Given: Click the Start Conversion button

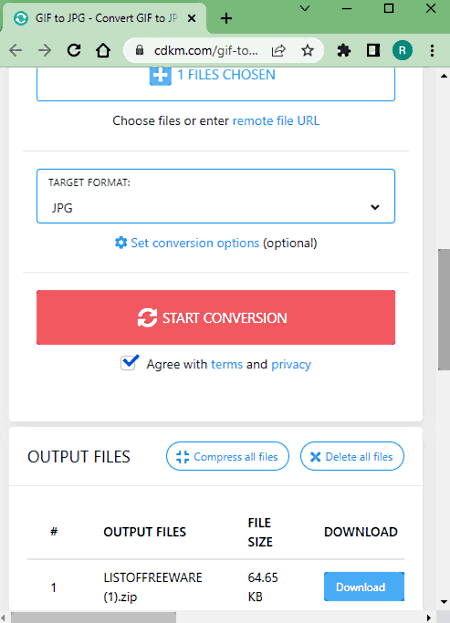Looking at the screenshot, I should (x=216, y=317).
